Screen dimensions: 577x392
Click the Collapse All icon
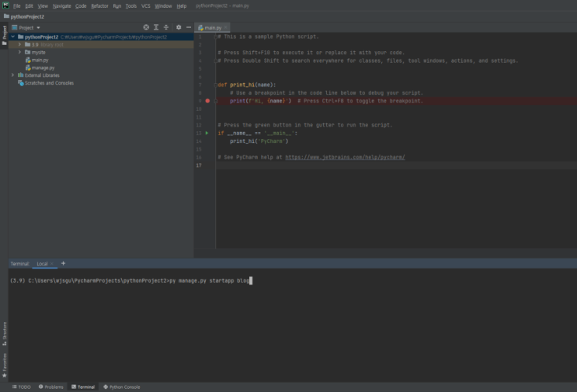click(x=166, y=27)
